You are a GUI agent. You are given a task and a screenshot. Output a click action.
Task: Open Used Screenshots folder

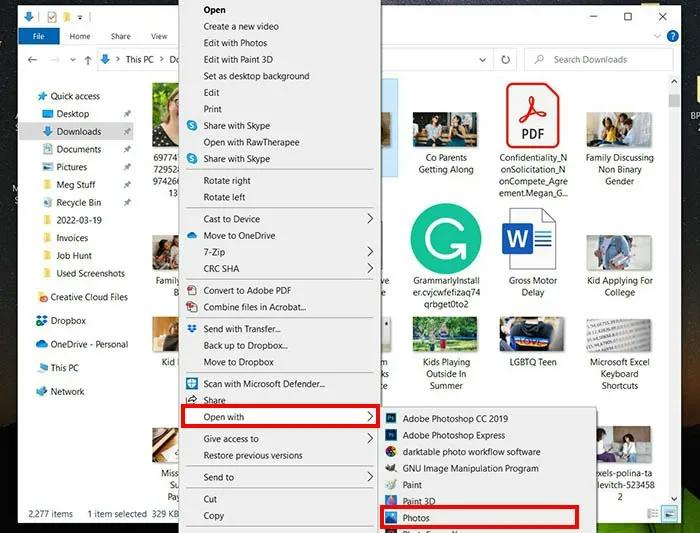(x=83, y=273)
